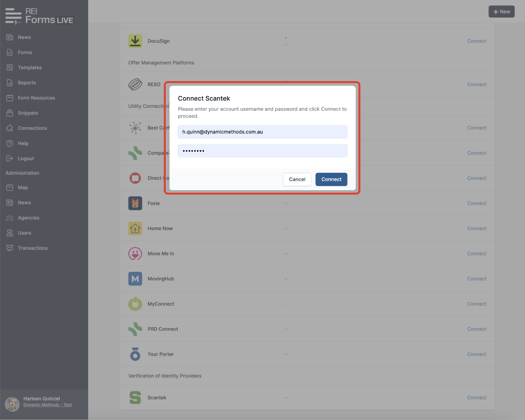This screenshot has height=420, width=525.
Task: Click the Administration section label
Action: 22,173
